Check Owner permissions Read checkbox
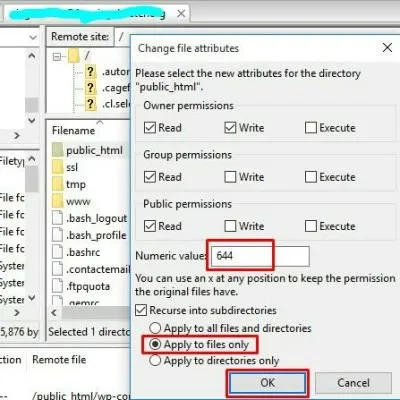The height and width of the screenshot is (400, 400). (x=150, y=128)
